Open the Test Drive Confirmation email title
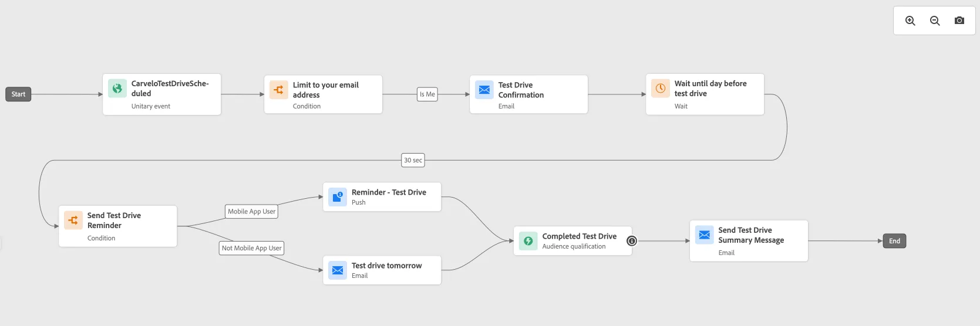 click(521, 90)
